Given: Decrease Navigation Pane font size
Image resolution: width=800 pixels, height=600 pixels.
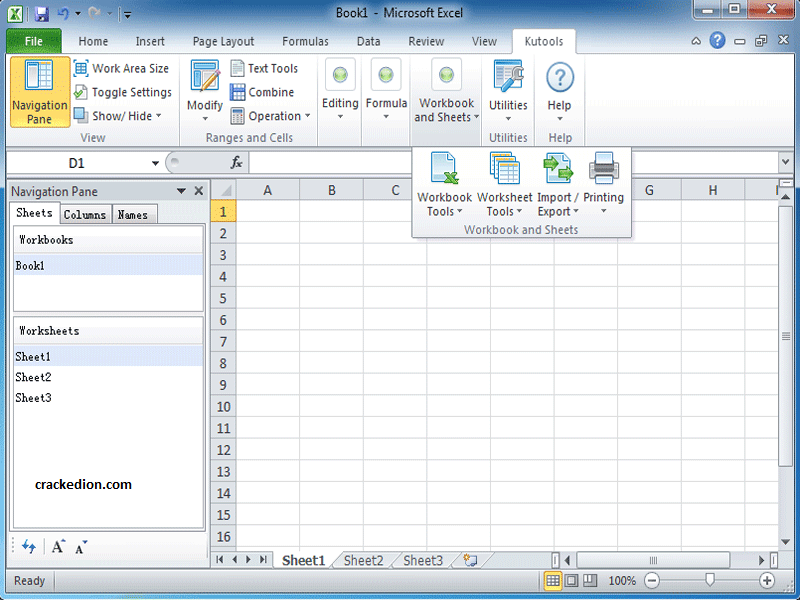Looking at the screenshot, I should pos(81,547).
